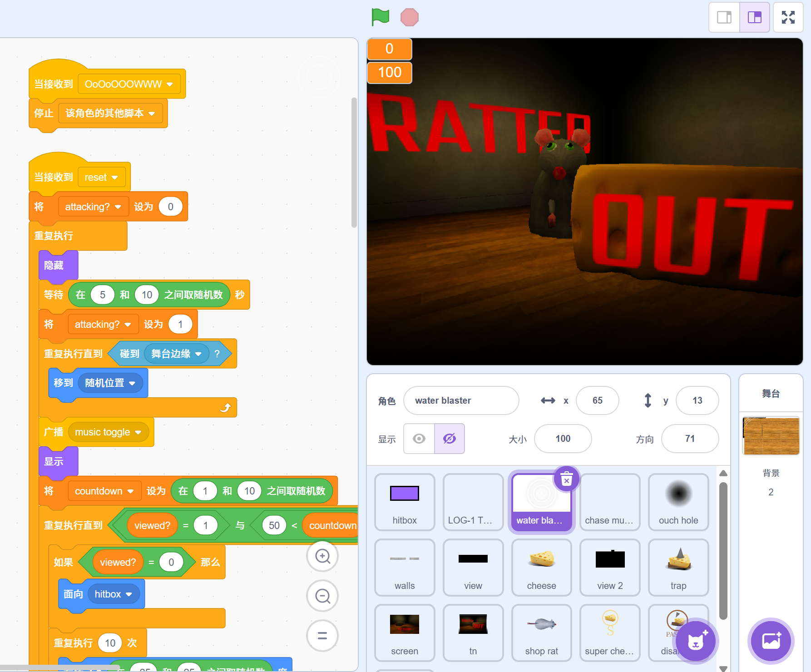Switch to large stage layout
Viewport: 811px width, 672px height.
pos(754,17)
